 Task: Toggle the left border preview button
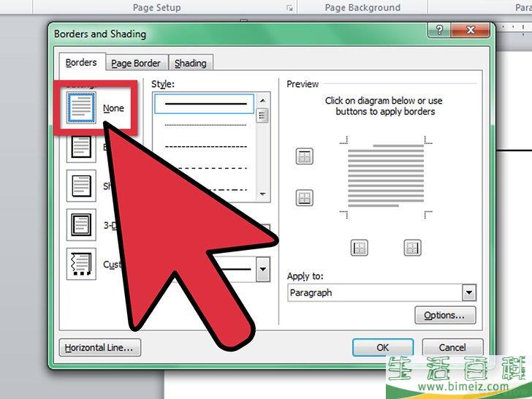[359, 248]
